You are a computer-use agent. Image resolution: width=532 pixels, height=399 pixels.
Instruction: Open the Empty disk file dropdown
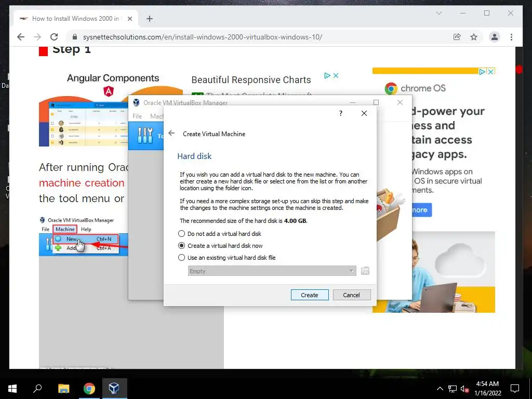pyautogui.click(x=272, y=271)
